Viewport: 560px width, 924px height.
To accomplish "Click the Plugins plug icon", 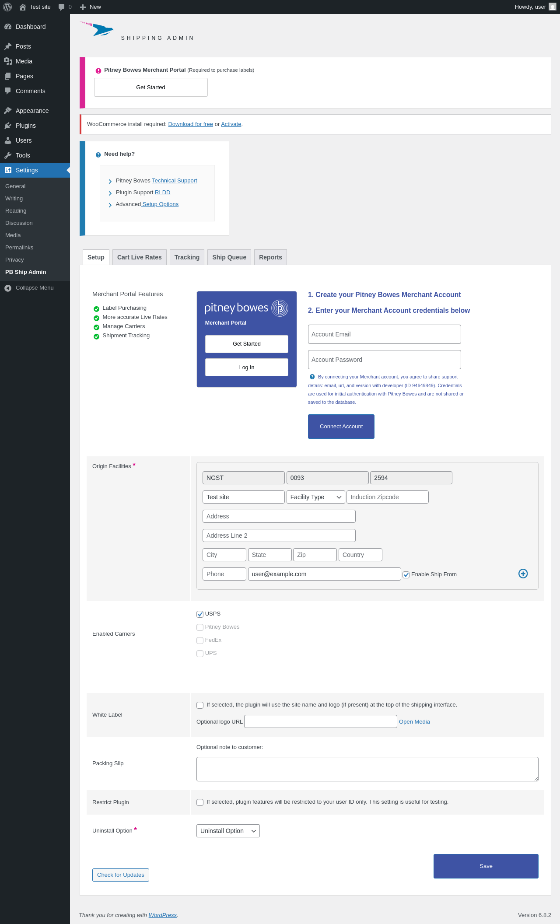I will point(8,126).
